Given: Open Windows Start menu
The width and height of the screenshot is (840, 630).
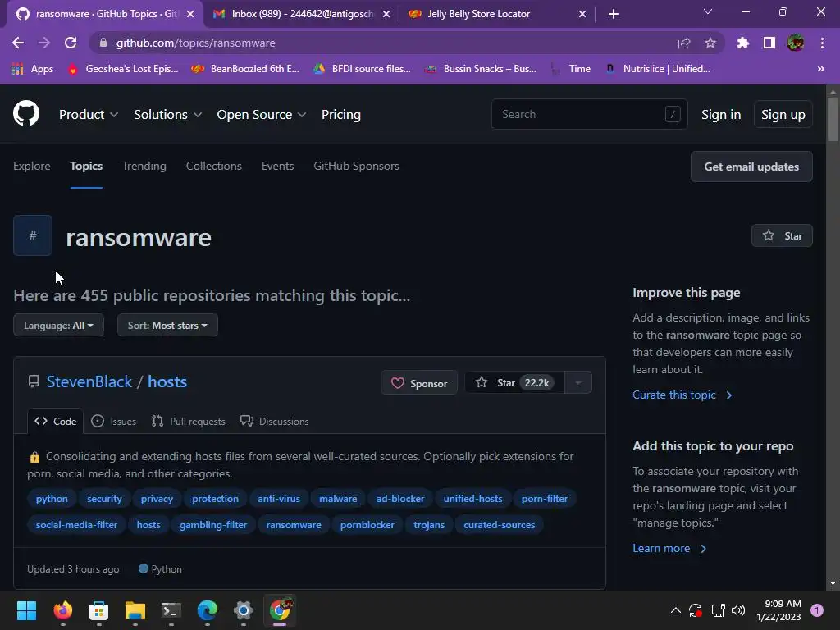Looking at the screenshot, I should pyautogui.click(x=26, y=610).
